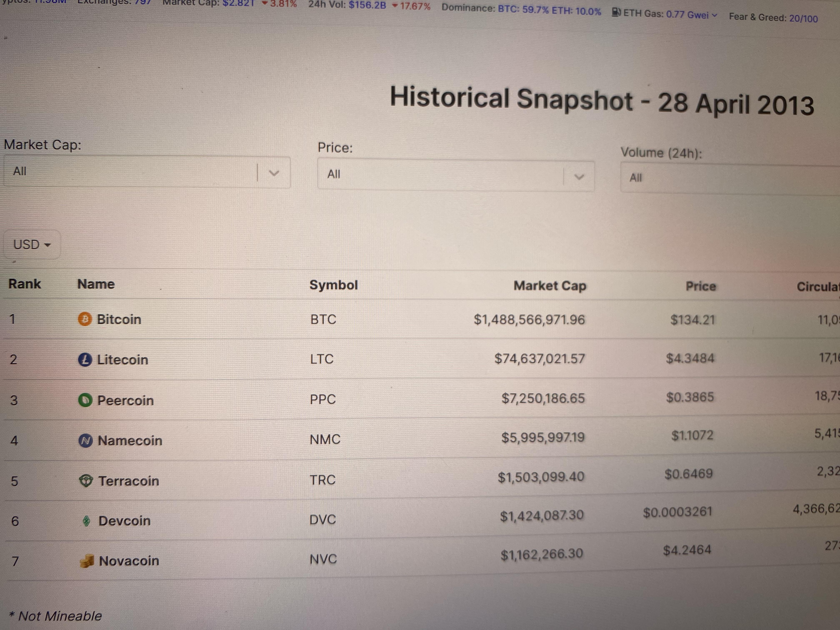Open the USD currency selector
The image size is (840, 630).
(x=32, y=245)
